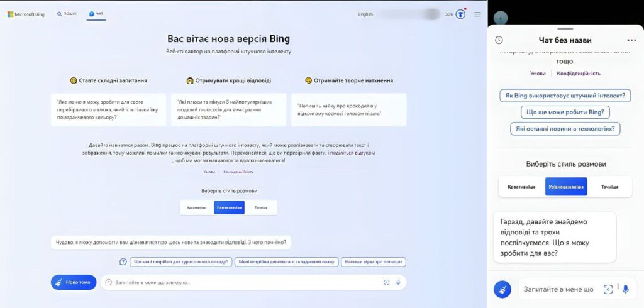
Task: Click the microphone icon in side panel
Action: 626,289
